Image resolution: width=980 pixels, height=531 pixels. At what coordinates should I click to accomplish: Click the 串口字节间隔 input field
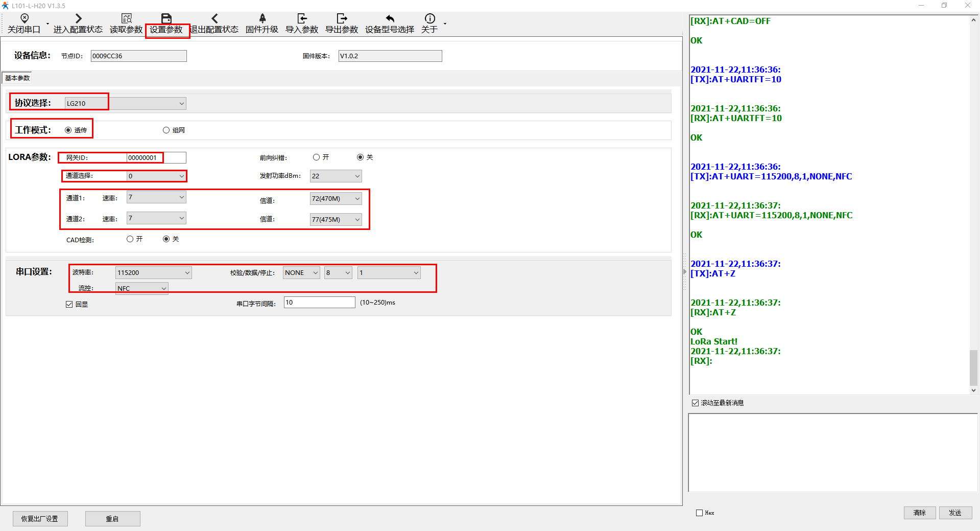(x=319, y=303)
